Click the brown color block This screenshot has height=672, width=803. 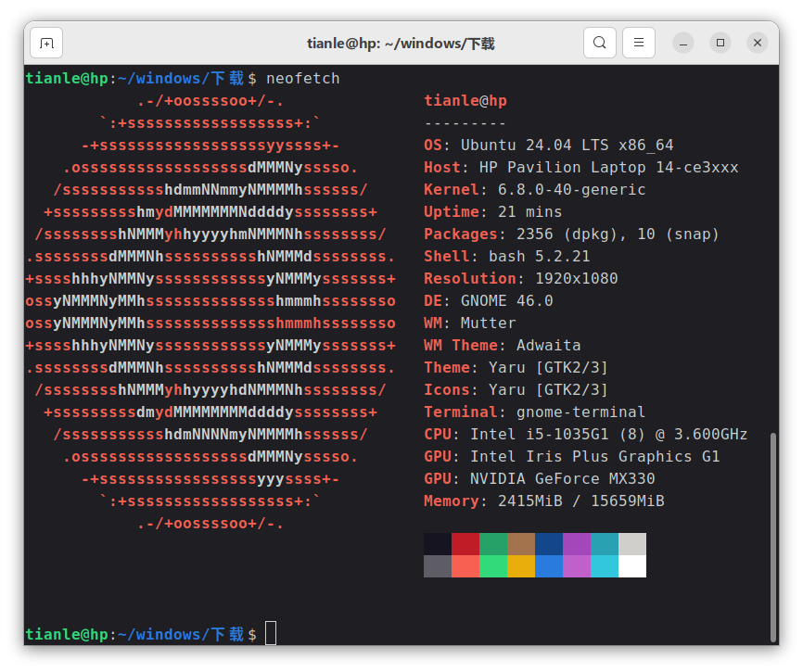coord(521,544)
